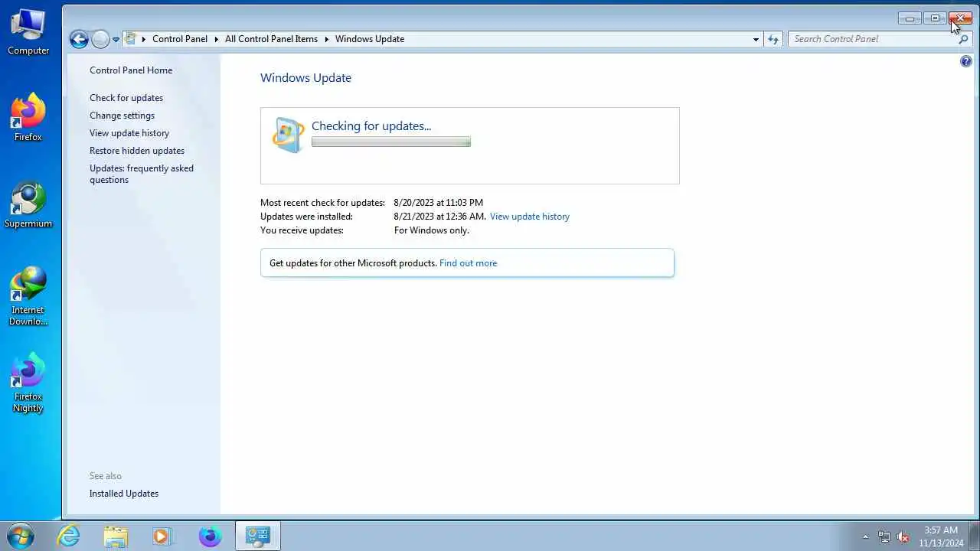The image size is (980, 551).
Task: Open Change settings link
Action: tap(122, 116)
